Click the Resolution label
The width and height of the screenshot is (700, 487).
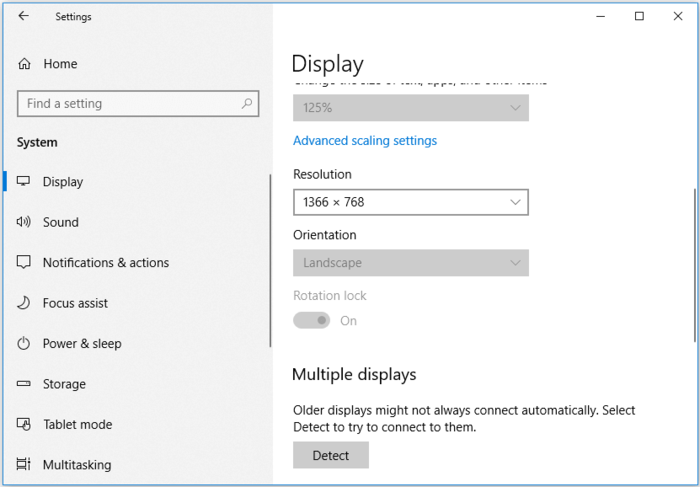pyautogui.click(x=322, y=174)
